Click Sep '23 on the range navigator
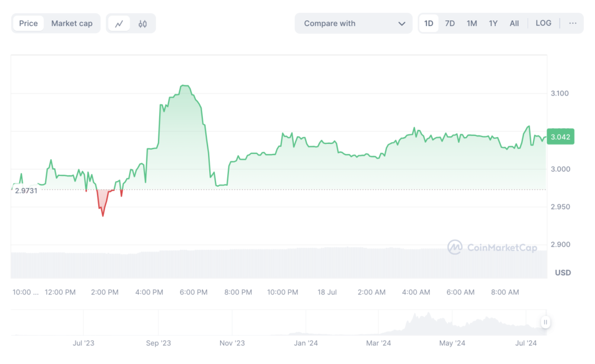Viewport: 595px width, 364px height. (x=159, y=343)
